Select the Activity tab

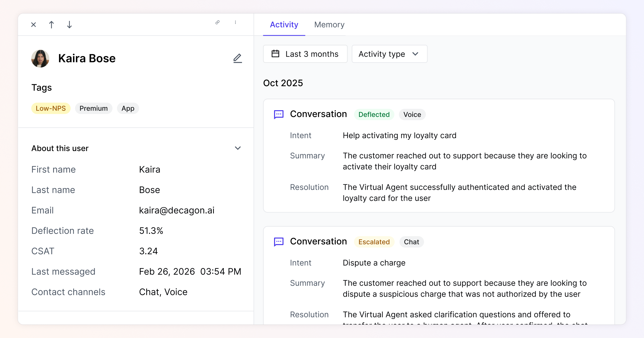pyautogui.click(x=284, y=25)
